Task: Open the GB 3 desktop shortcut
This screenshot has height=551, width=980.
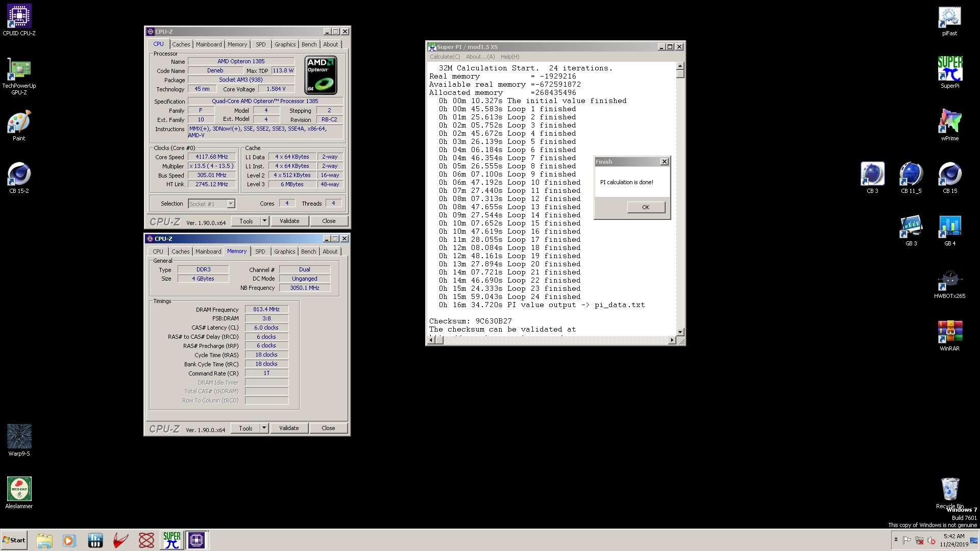Action: pos(911,231)
